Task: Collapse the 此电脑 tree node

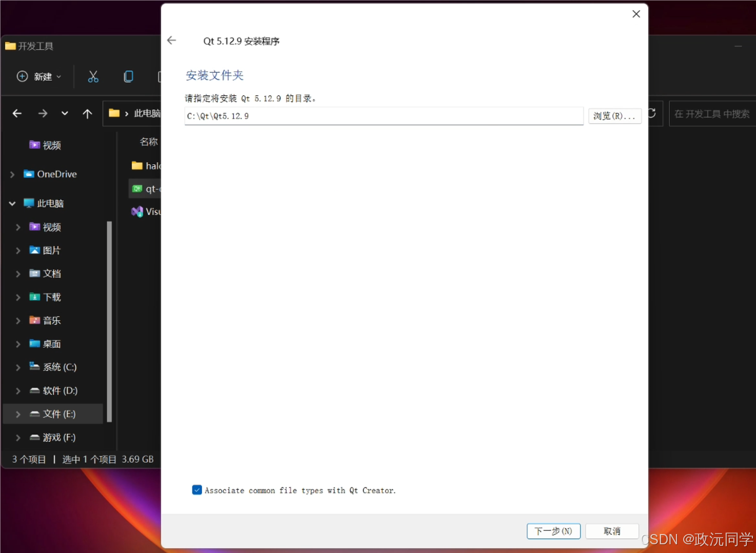Action: (x=12, y=204)
